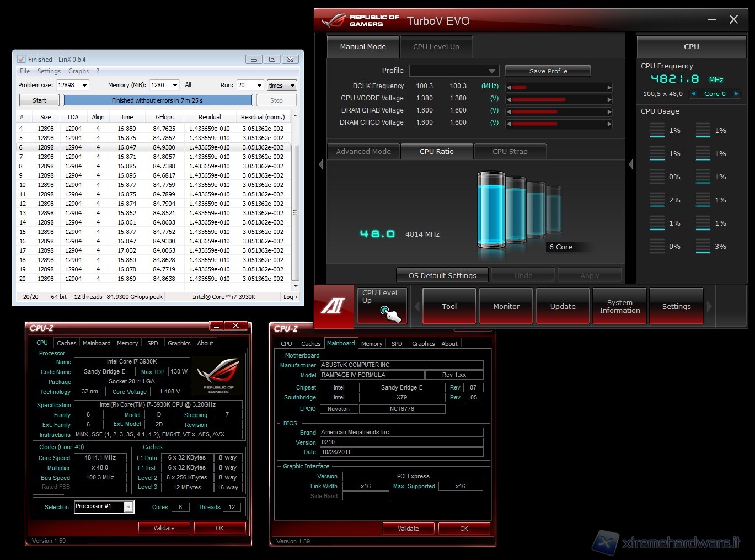The height and width of the screenshot is (560, 755).
Task: Increase BCLK Frequency with right slider arrow
Action: click(x=609, y=87)
